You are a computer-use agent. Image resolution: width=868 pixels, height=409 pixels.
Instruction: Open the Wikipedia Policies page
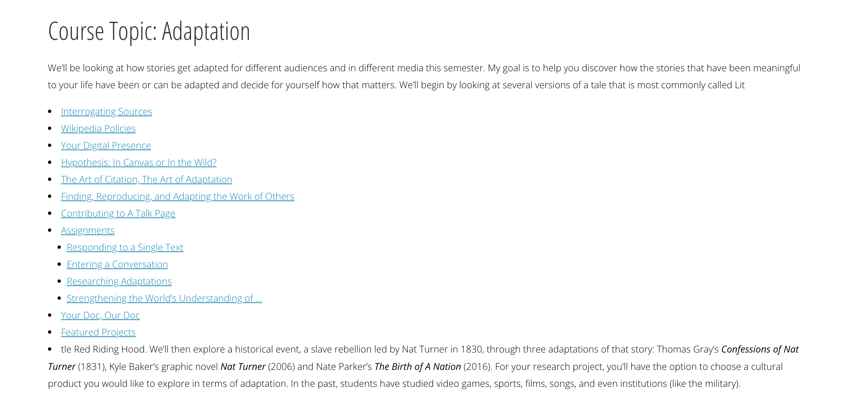pos(98,128)
